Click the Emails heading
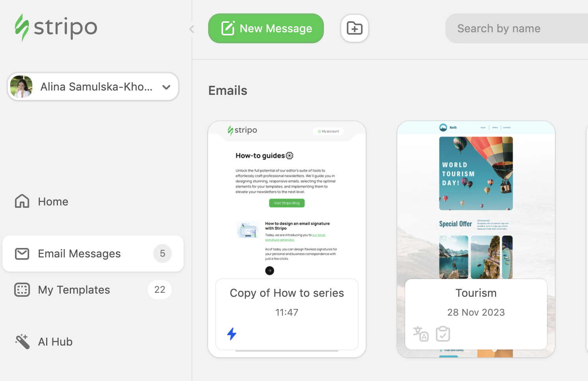588x381 pixels. click(x=228, y=91)
